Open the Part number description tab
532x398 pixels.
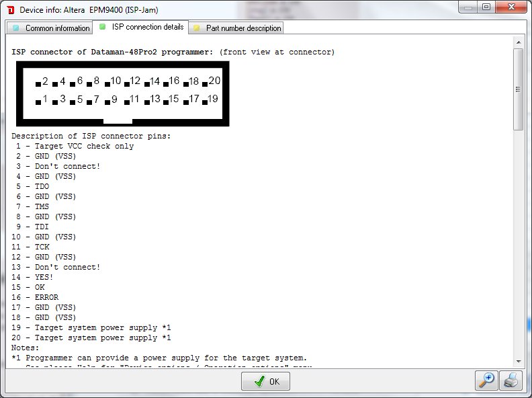(x=243, y=28)
